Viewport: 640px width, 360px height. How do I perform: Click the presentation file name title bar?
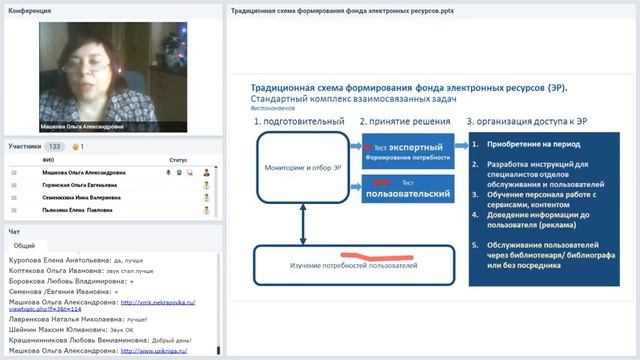click(342, 11)
